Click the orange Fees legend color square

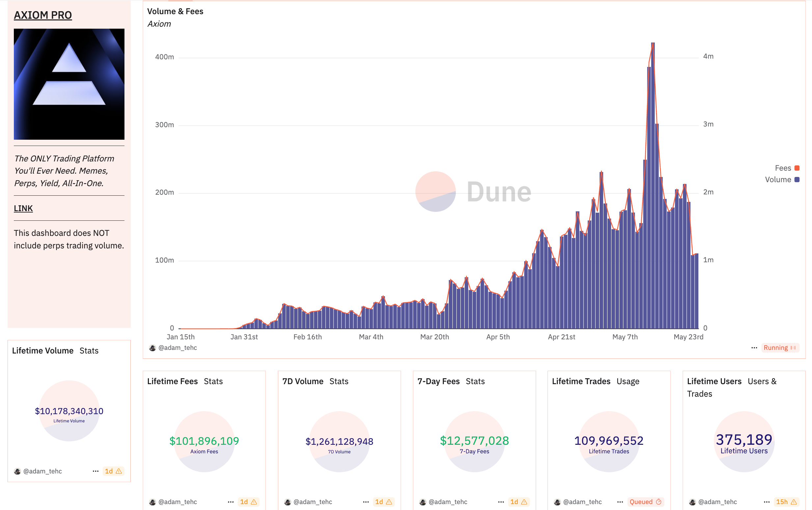pos(797,168)
